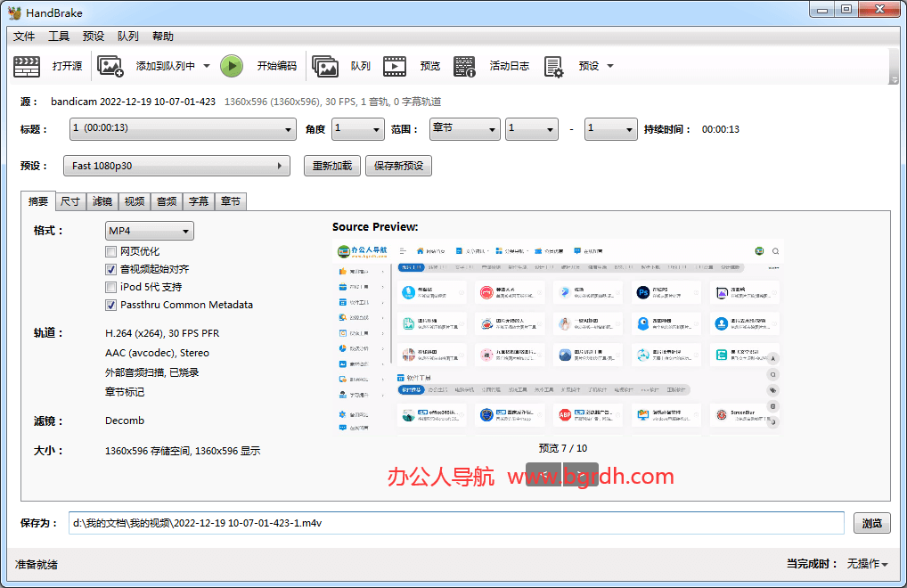907x588 pixels.
Task: Click the 保存新预设 button
Action: click(x=398, y=166)
